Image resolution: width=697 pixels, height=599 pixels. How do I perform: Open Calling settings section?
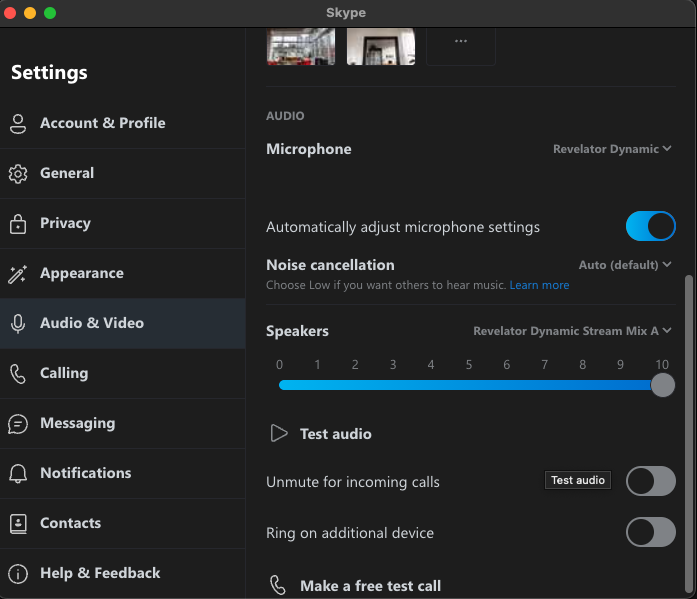coord(123,373)
